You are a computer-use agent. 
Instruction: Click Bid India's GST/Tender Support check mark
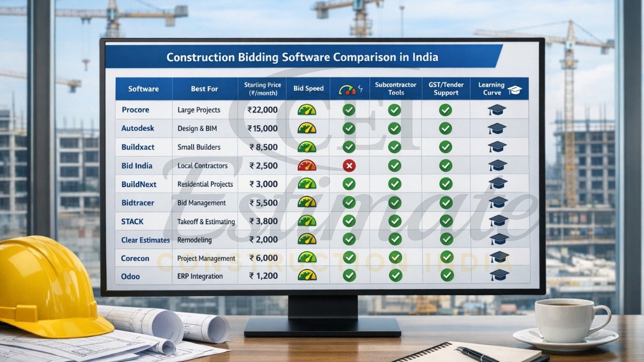click(445, 165)
